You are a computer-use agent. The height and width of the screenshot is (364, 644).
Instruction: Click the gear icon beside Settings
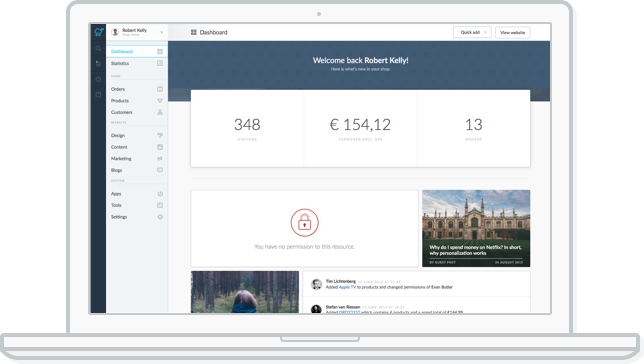point(160,217)
